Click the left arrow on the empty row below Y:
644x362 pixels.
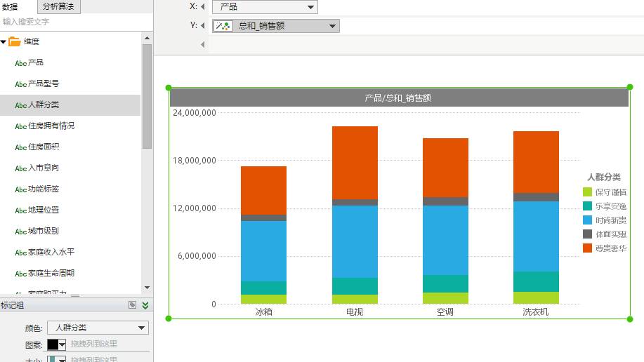203,45
